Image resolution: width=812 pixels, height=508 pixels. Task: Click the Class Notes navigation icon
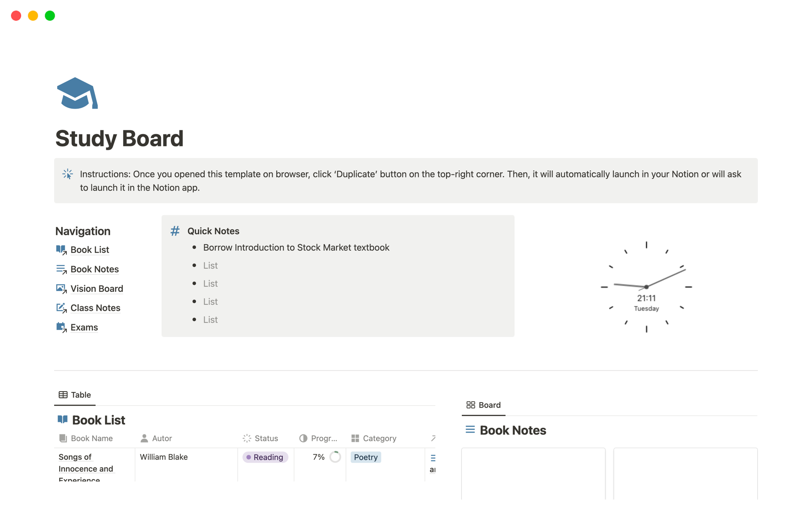click(x=61, y=308)
